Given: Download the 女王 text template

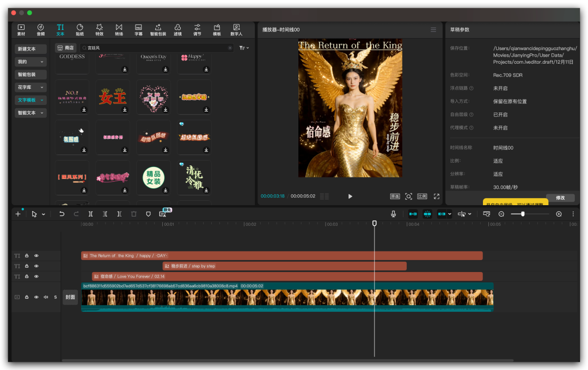Looking at the screenshot, I should point(125,109).
